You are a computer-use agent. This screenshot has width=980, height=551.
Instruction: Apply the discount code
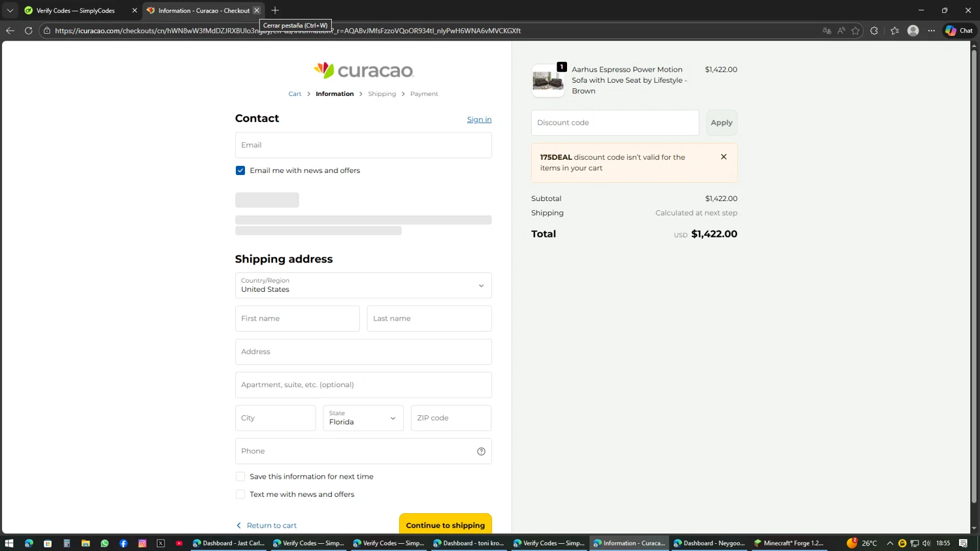click(x=721, y=123)
